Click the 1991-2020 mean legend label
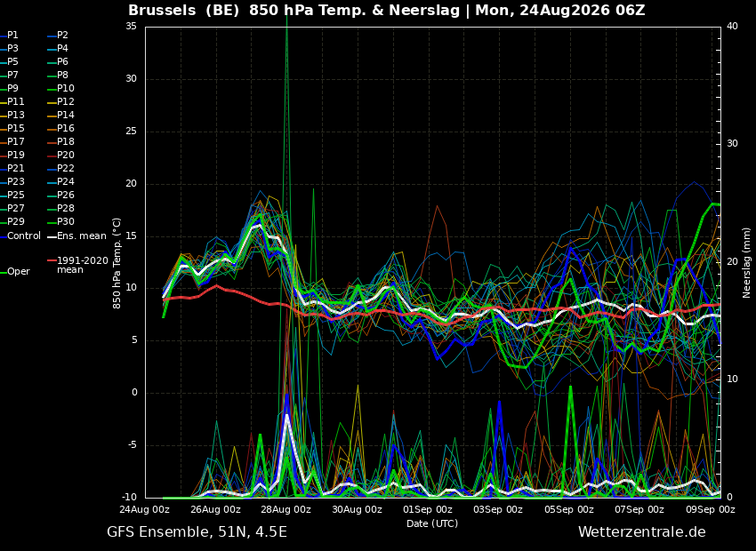This screenshot has width=756, height=551. tap(83, 266)
